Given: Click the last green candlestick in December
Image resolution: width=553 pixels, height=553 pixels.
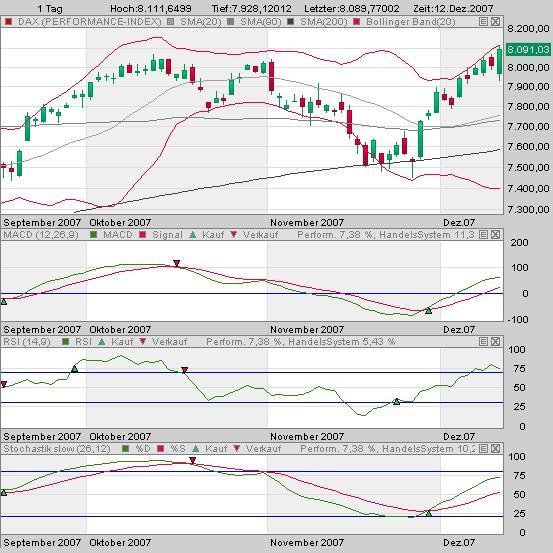Looking at the screenshot, I should (x=499, y=62).
